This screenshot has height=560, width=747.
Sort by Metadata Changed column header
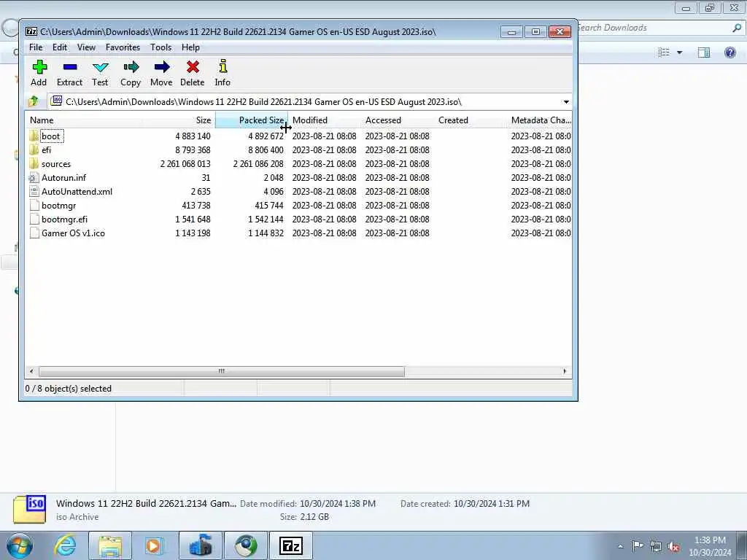pos(541,120)
